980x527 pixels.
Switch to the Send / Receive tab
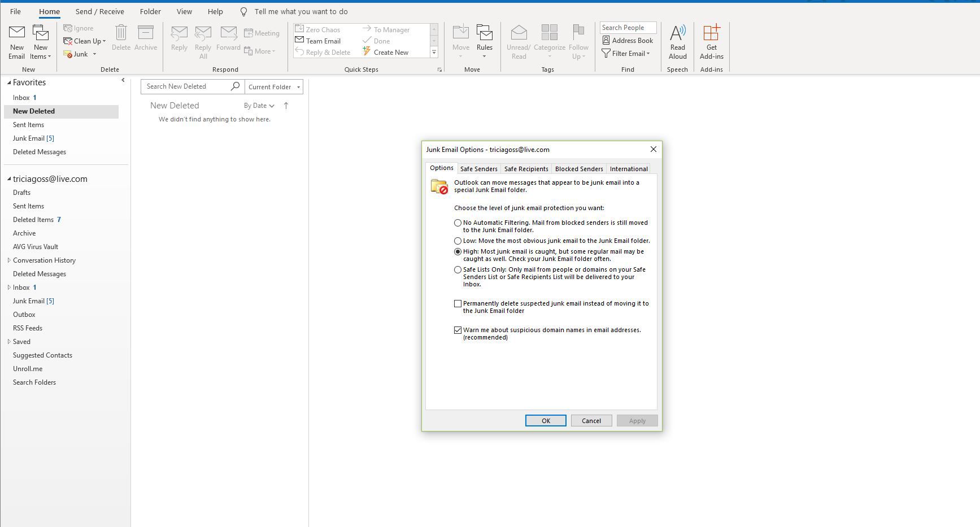pos(99,11)
